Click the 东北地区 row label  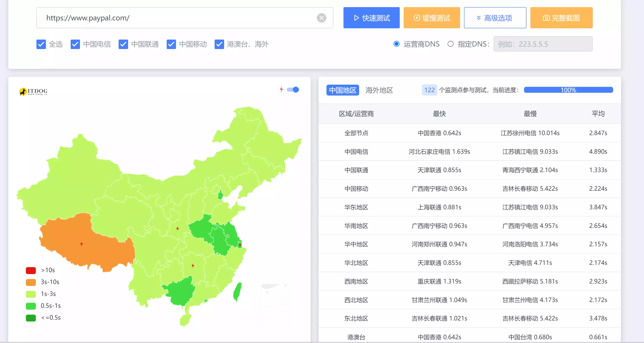(356, 318)
